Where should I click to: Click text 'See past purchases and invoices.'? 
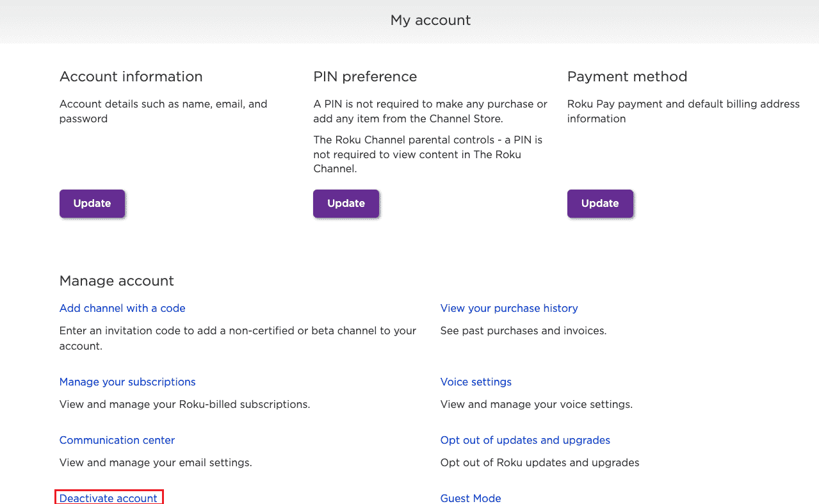point(523,331)
